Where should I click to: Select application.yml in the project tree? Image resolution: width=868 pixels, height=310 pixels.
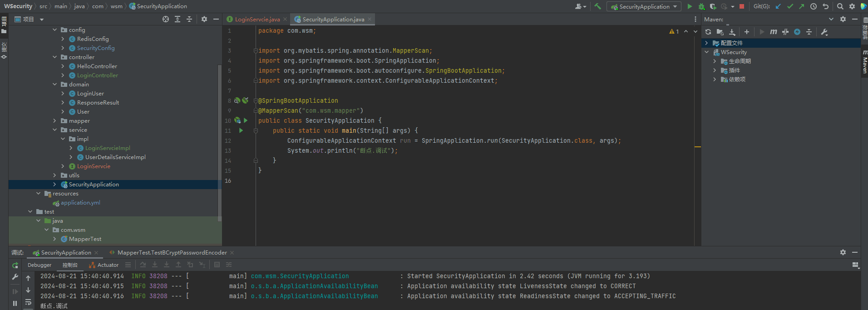[x=80, y=203]
